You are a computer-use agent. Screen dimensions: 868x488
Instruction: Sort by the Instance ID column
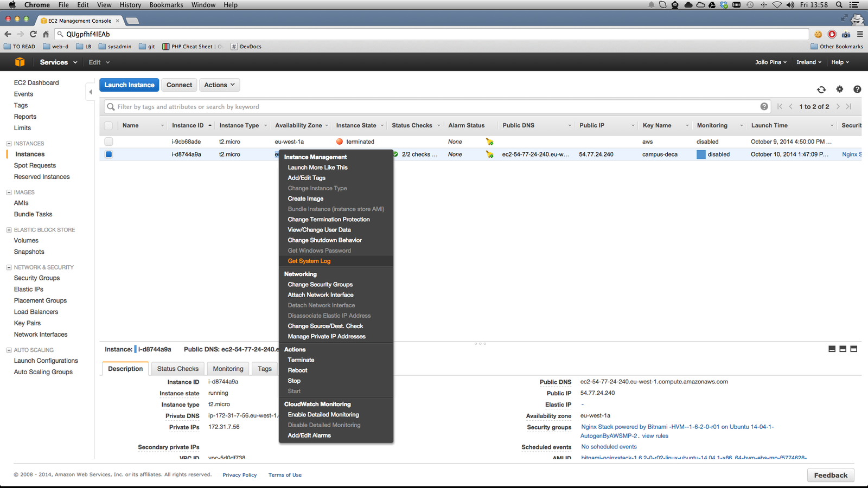[x=188, y=126]
